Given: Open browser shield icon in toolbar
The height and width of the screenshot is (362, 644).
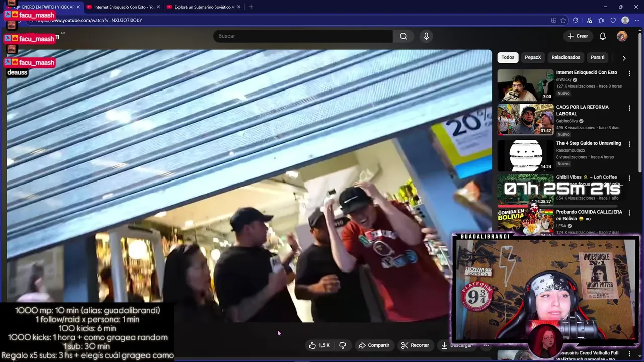Looking at the screenshot, I should pyautogui.click(x=613, y=20).
